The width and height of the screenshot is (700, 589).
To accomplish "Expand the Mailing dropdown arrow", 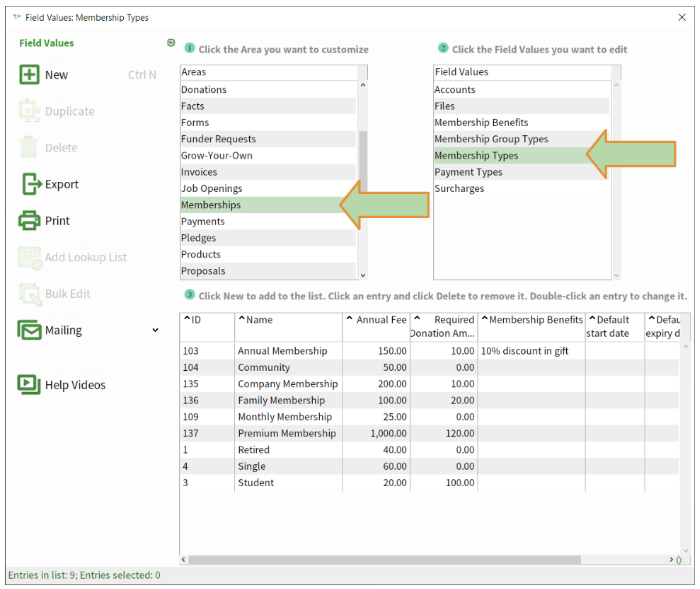I will pyautogui.click(x=155, y=330).
